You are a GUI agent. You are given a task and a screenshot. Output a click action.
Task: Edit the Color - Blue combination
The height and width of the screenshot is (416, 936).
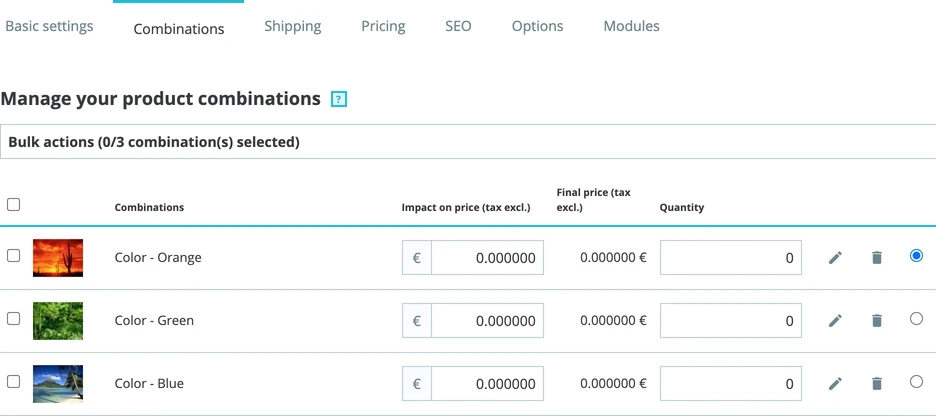tap(835, 383)
